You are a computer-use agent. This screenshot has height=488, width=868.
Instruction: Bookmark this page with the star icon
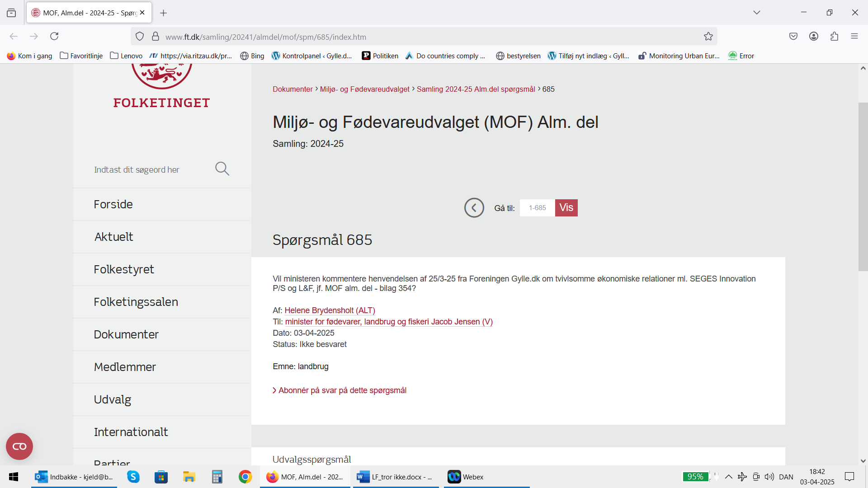click(x=708, y=37)
